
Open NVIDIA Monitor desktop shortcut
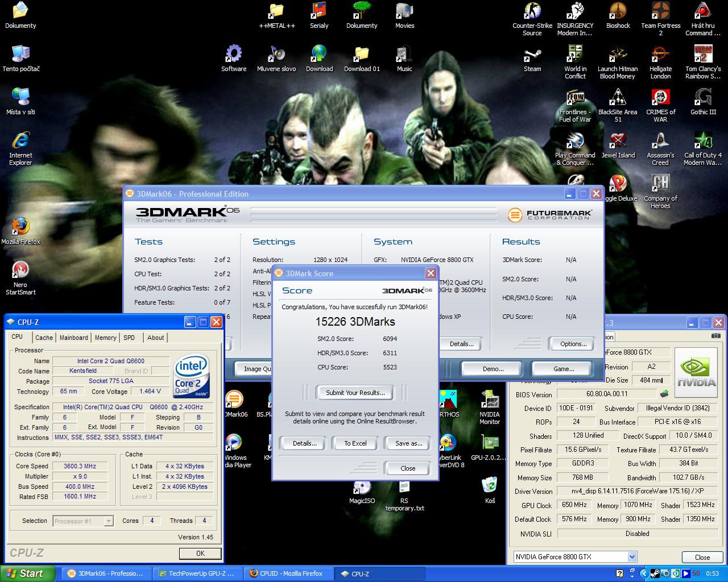click(x=490, y=406)
